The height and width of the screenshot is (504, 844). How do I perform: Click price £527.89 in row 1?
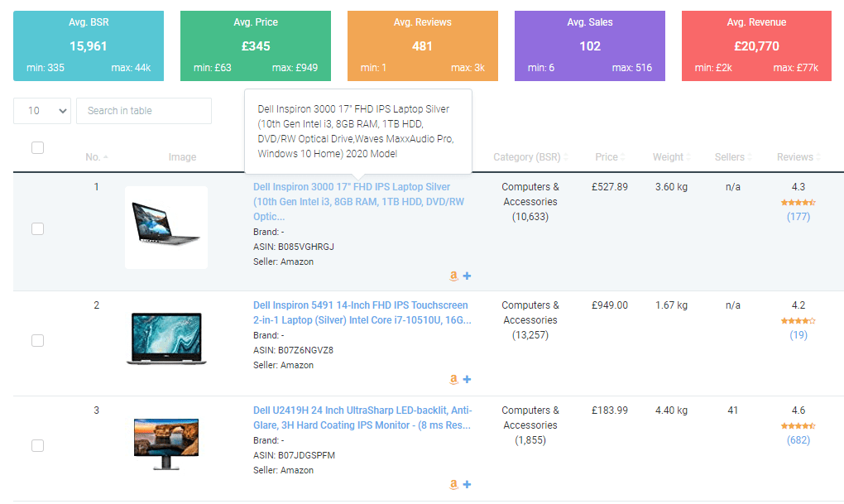coord(609,187)
